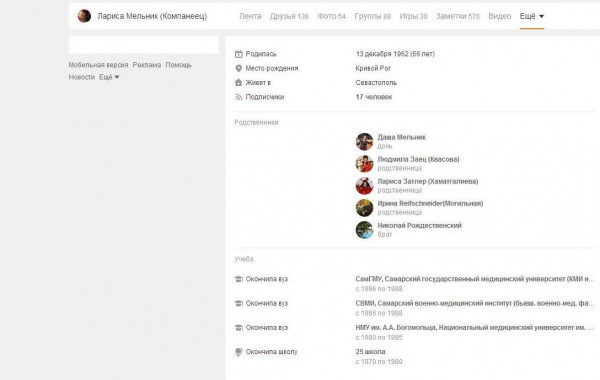Viewport: 600px width, 380px height.
Task: Open the Игры 30 tab
Action: (x=413, y=16)
